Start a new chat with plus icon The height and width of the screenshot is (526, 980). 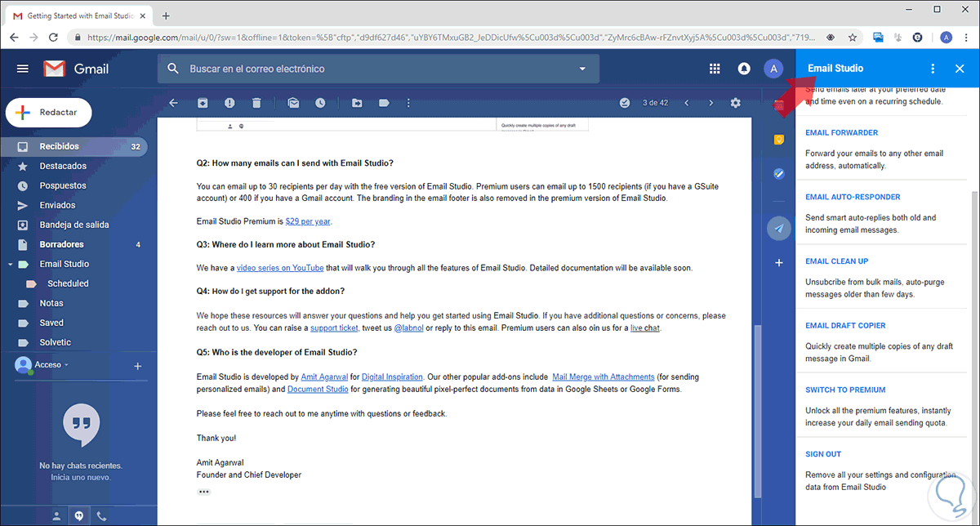pyautogui.click(x=138, y=367)
